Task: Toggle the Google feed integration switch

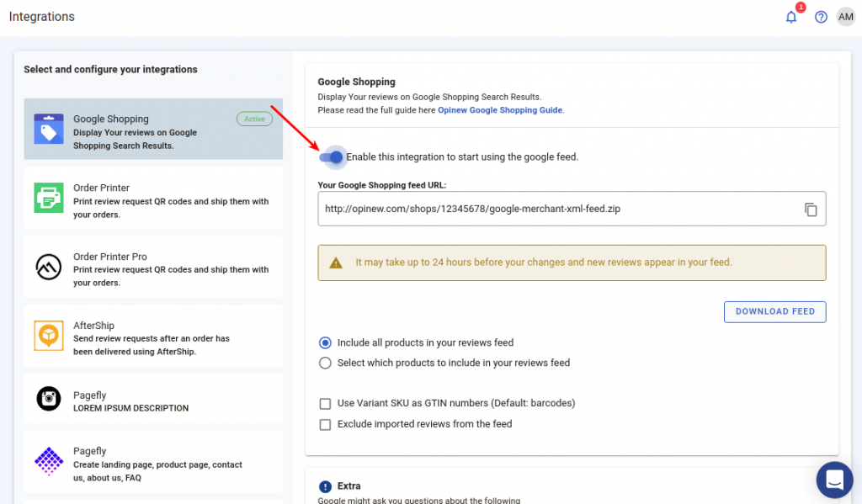Action: point(332,157)
